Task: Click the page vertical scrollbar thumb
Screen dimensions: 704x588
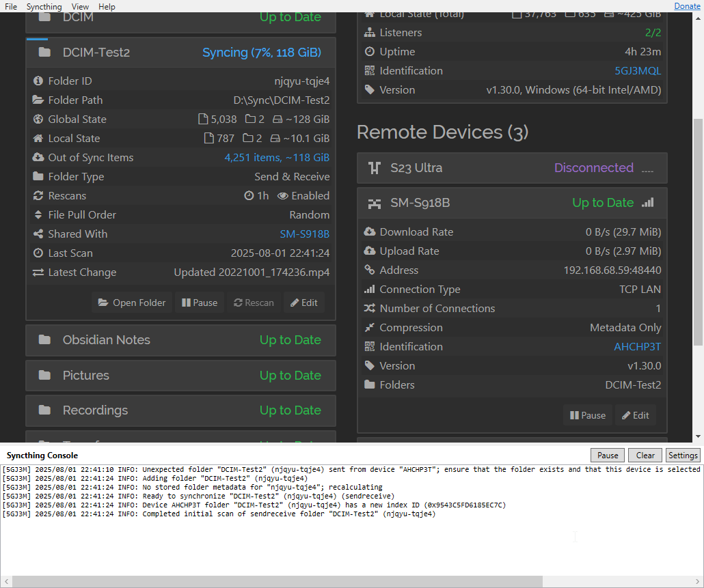Action: (x=698, y=232)
